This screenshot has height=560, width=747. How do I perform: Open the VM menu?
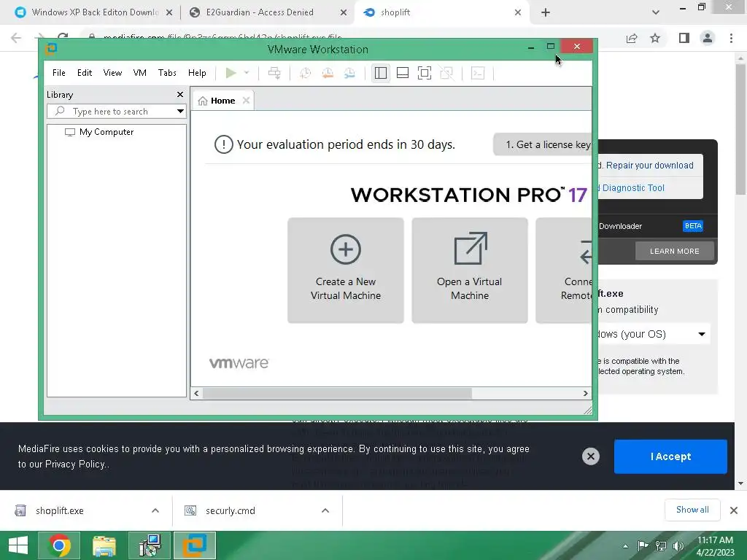pyautogui.click(x=139, y=73)
